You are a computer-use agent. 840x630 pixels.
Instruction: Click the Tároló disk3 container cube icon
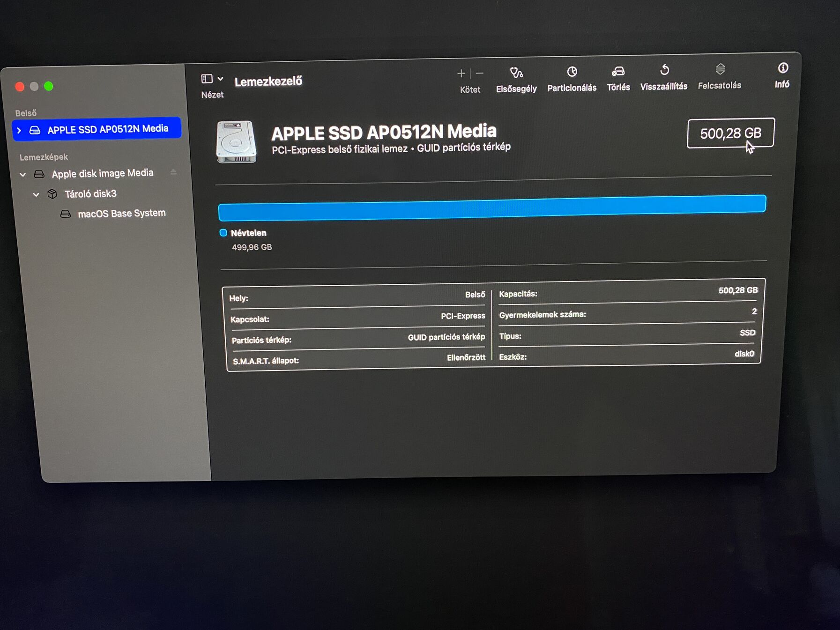point(52,194)
